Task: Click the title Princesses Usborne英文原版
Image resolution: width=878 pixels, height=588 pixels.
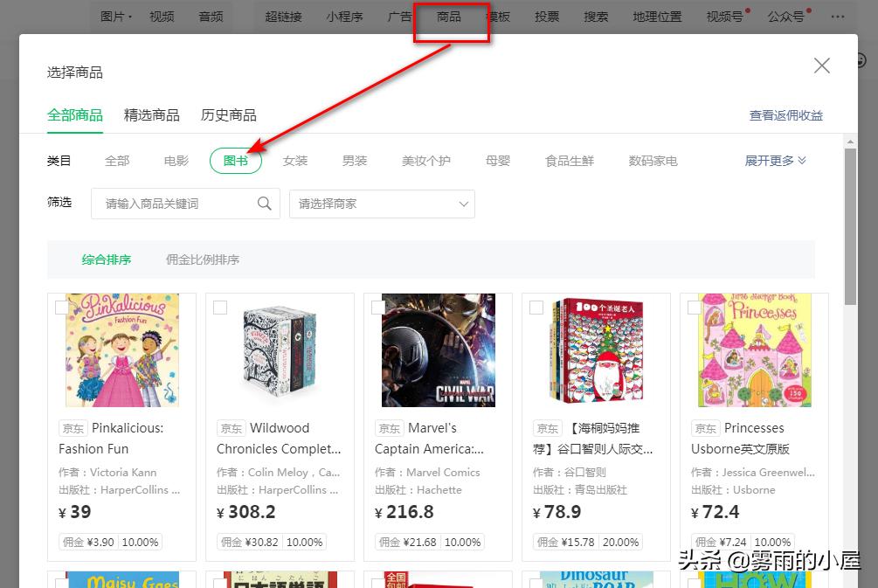Action: coord(740,439)
